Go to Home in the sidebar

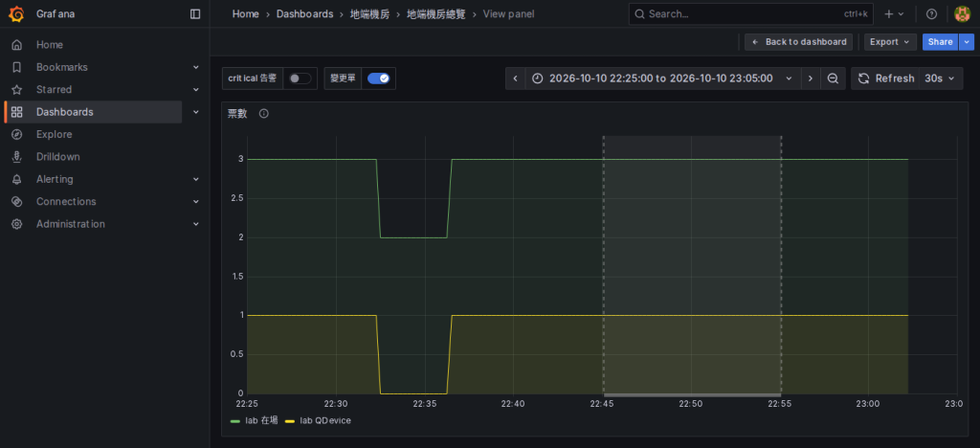coord(50,45)
